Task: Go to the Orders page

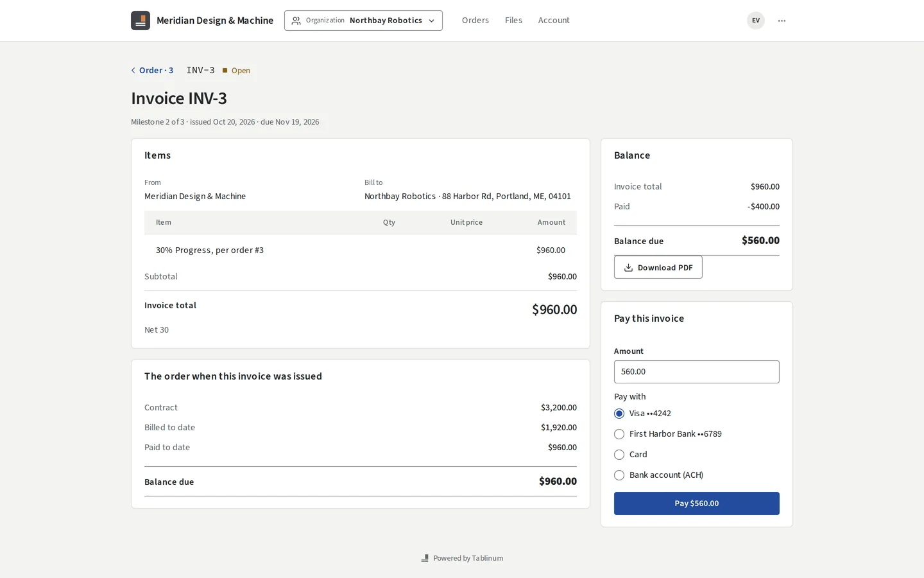Action: 475,21
